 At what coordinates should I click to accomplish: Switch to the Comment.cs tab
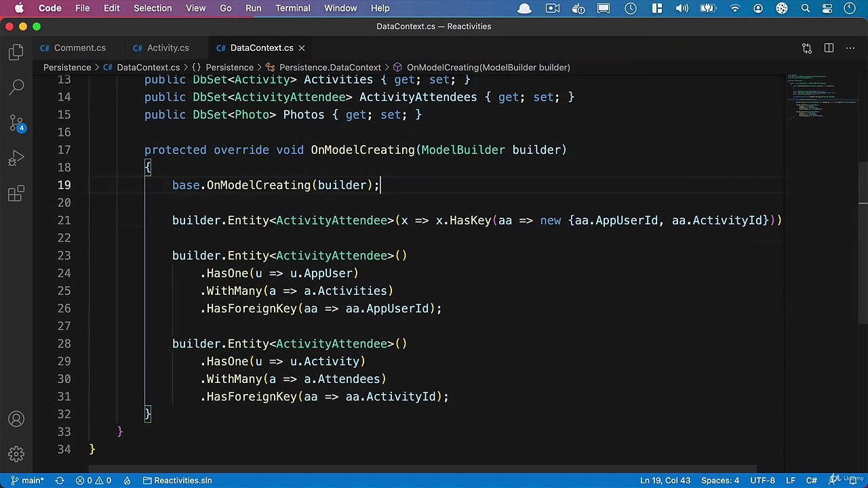click(73, 48)
